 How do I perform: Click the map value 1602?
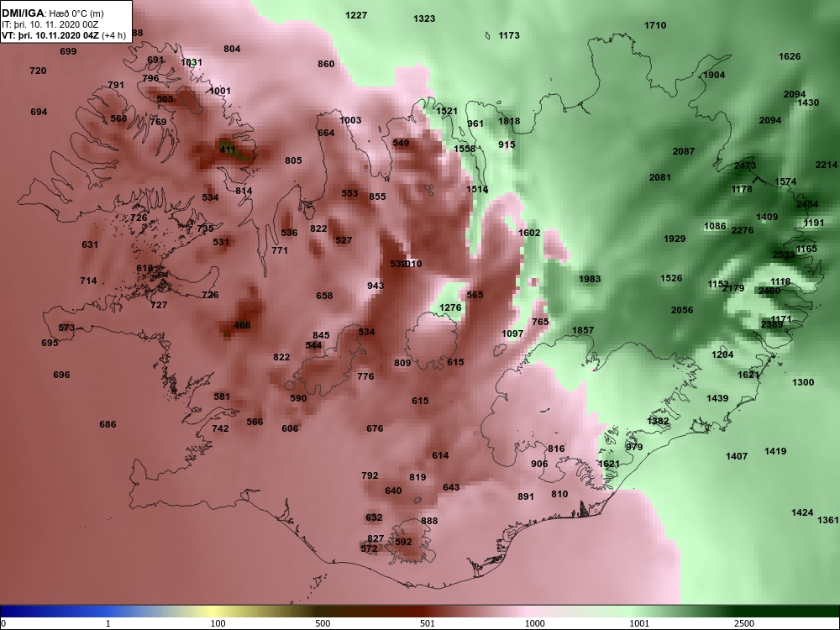click(x=529, y=233)
